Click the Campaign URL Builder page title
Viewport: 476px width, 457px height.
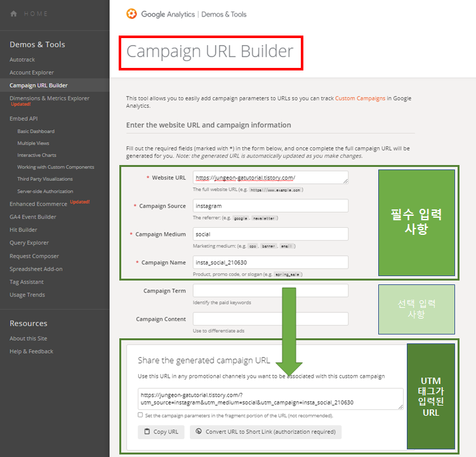[x=210, y=51]
